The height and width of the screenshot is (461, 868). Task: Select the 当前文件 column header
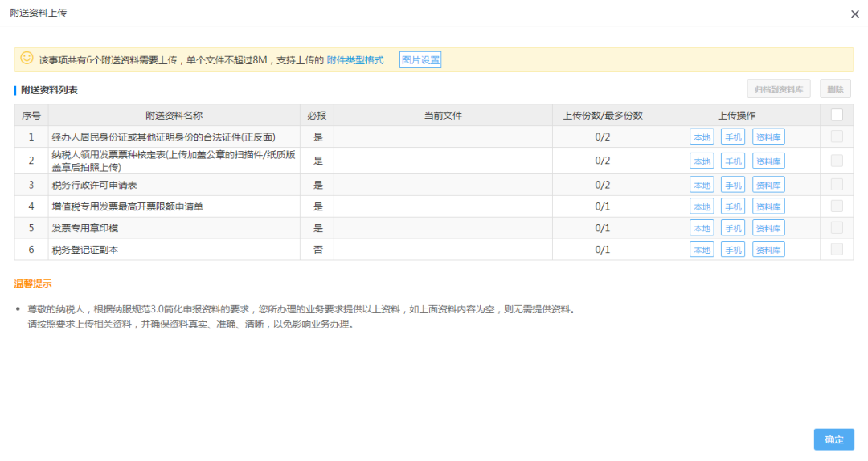[x=443, y=115]
